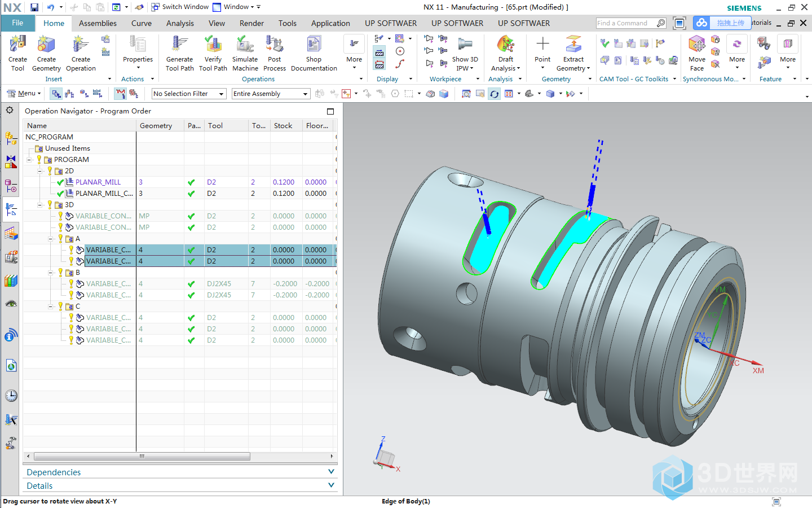Select the Unused Items folder
This screenshot has height=508, width=812.
click(x=67, y=148)
